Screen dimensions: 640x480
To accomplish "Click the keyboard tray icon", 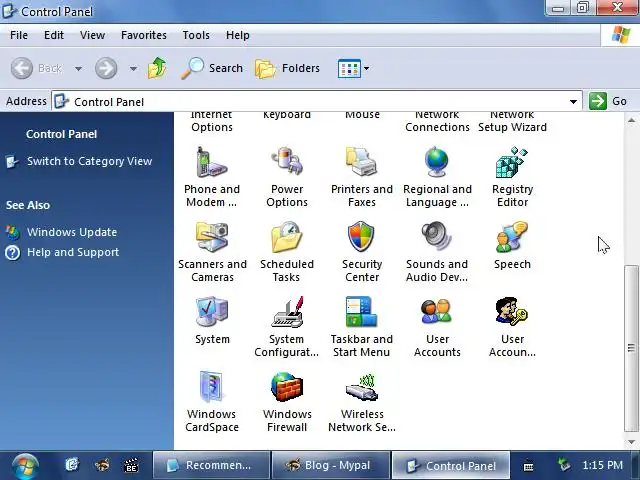I will (x=528, y=466).
